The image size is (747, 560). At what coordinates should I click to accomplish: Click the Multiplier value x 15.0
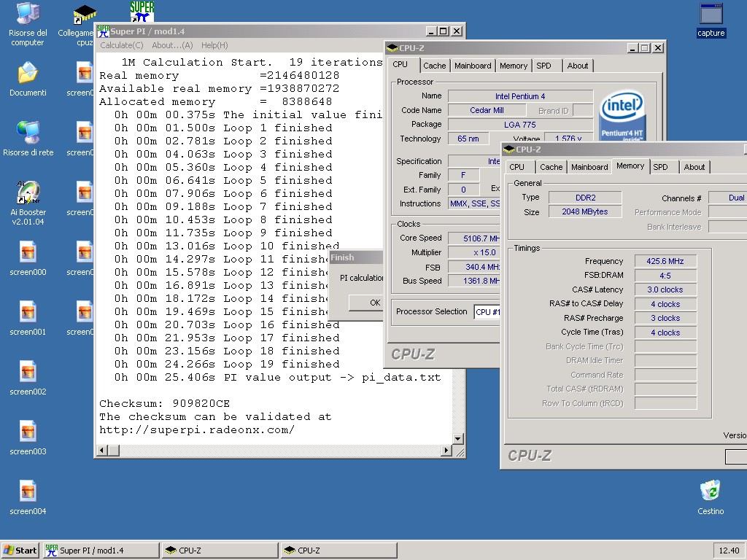click(474, 252)
